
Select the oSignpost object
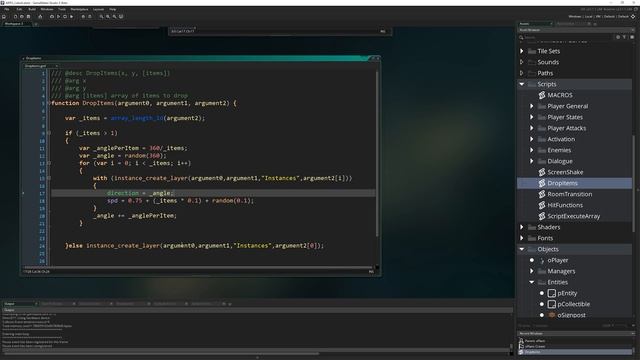(571, 316)
